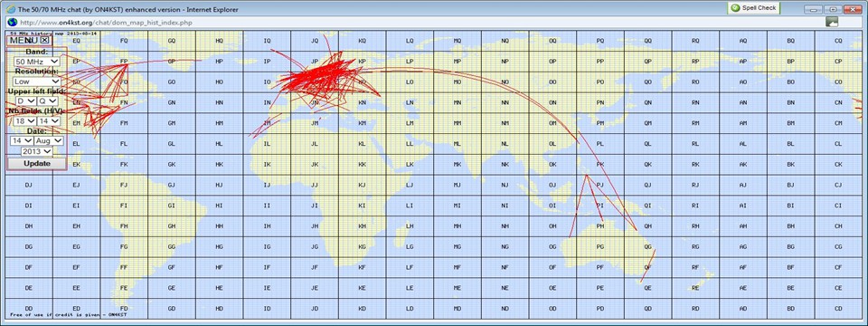
Task: Click the globe icon beside the URL
Action: (x=12, y=22)
